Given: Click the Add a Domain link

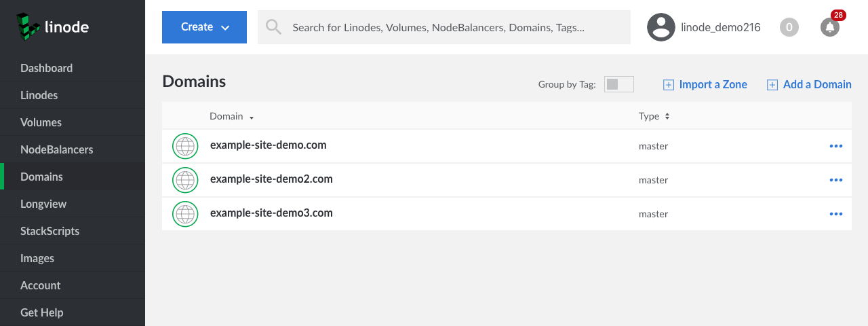Looking at the screenshot, I should 810,85.
